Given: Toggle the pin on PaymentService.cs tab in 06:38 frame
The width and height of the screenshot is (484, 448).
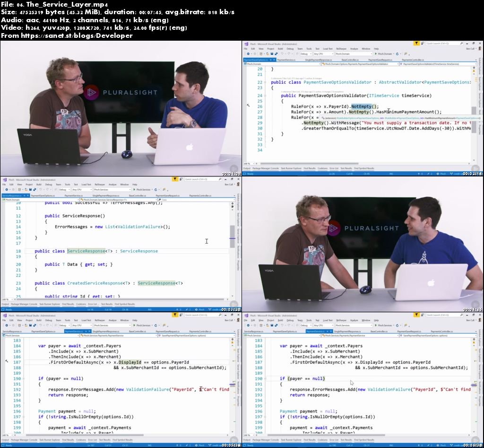Looking at the screenshot, I should point(327,331).
